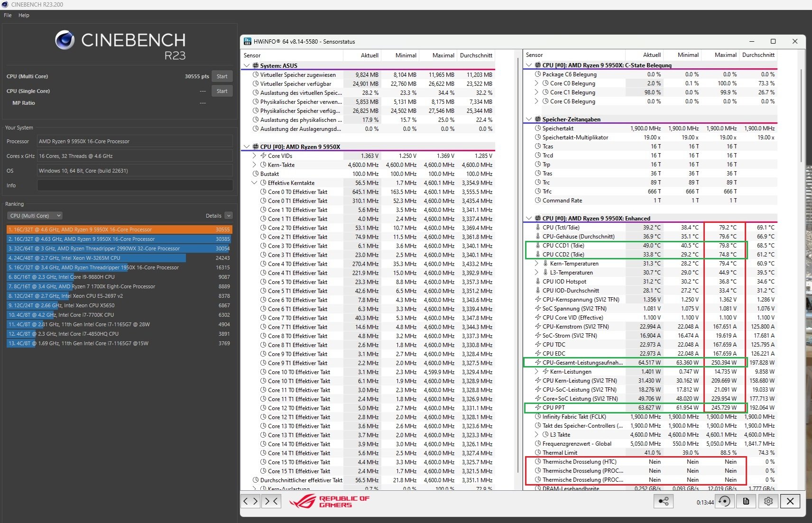The image size is (812, 523).
Task: Expand the Kern-Leistungen row
Action: 536,372
